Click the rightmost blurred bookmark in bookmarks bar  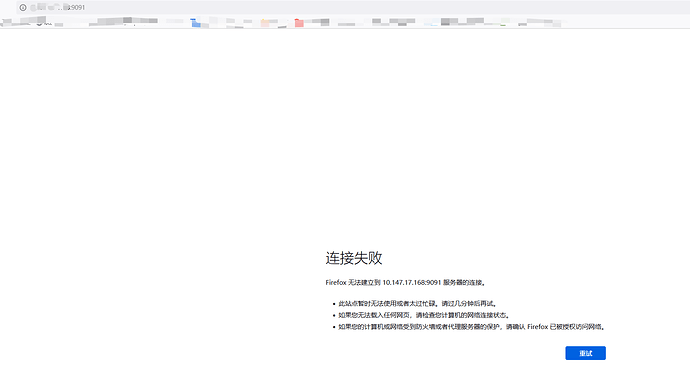tap(540, 22)
